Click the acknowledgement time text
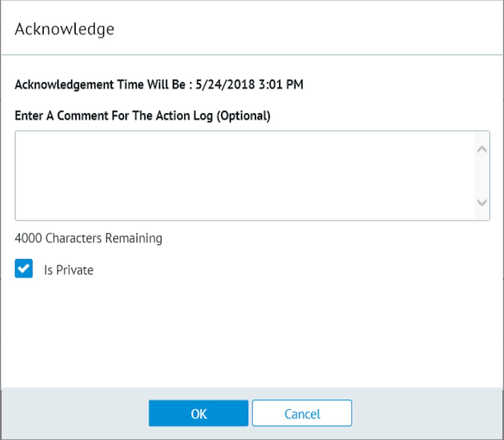504x440 pixels. tap(159, 85)
